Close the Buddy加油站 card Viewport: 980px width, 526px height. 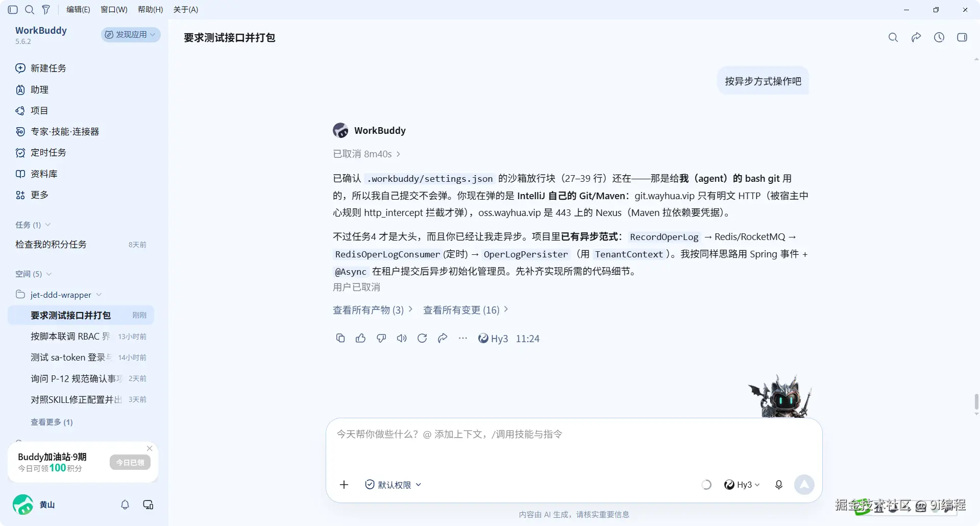click(150, 448)
